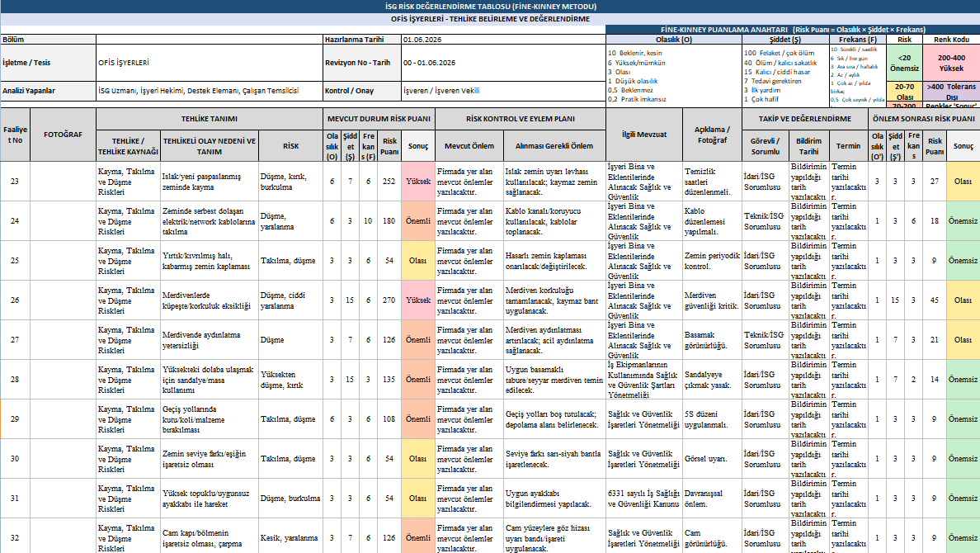Click the date cell '01.06.2026' beside Hazırlanma Tarihi

tap(503, 40)
